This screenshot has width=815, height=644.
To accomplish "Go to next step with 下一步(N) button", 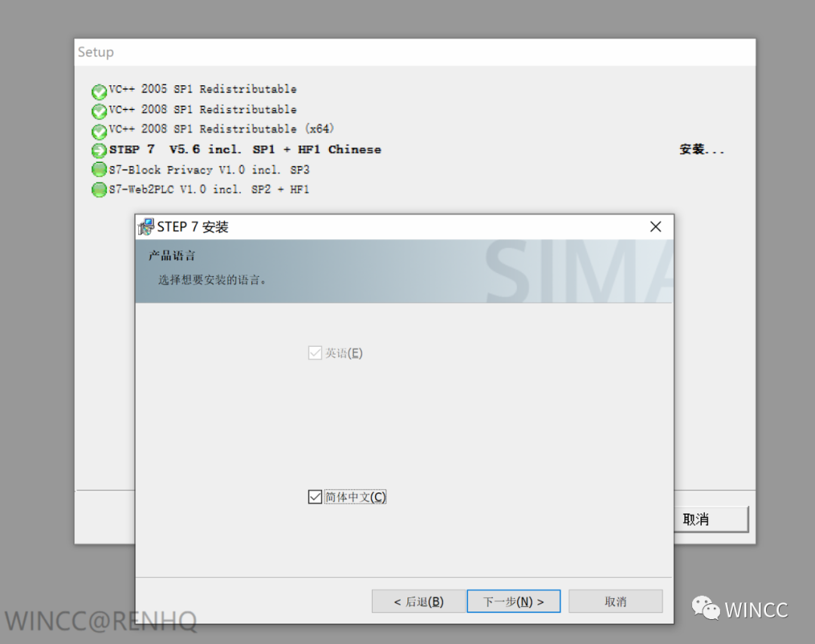I will pos(514,602).
